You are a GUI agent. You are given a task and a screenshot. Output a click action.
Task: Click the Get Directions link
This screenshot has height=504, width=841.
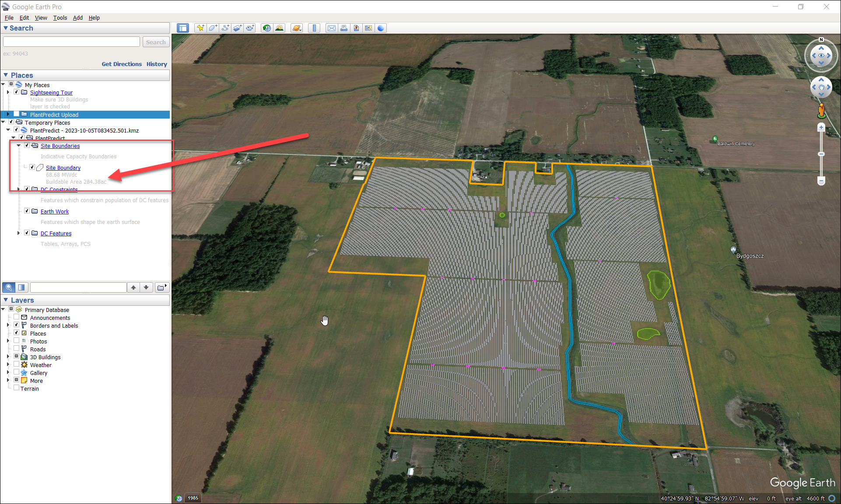[122, 64]
